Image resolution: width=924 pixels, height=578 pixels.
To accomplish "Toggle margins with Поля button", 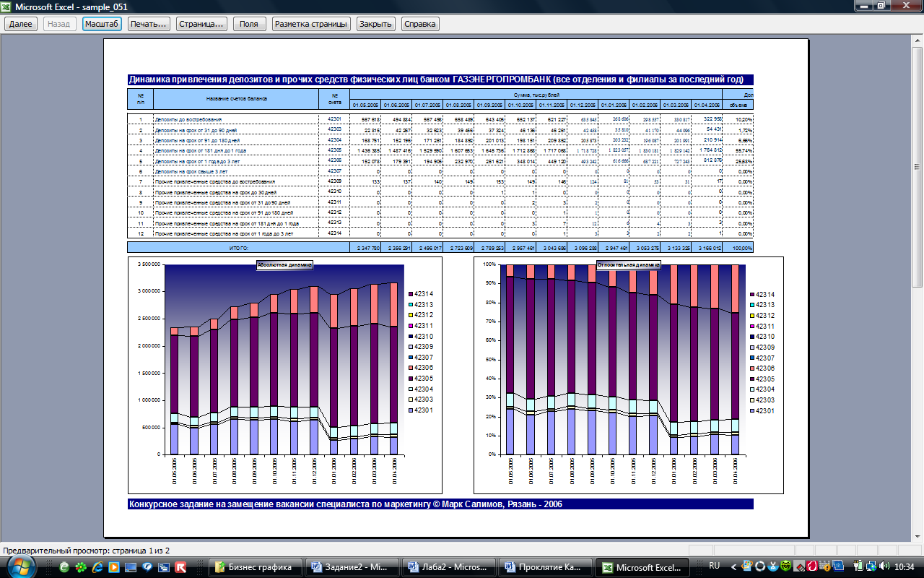I will (x=249, y=24).
